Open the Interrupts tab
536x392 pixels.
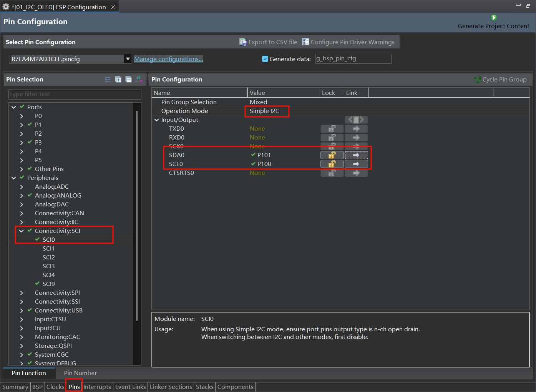[97, 387]
